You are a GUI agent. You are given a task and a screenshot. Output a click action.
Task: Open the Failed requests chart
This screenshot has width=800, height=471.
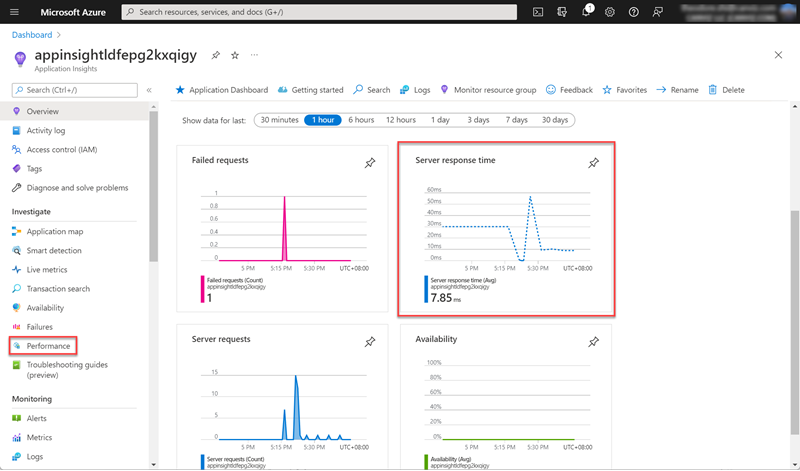pos(282,228)
